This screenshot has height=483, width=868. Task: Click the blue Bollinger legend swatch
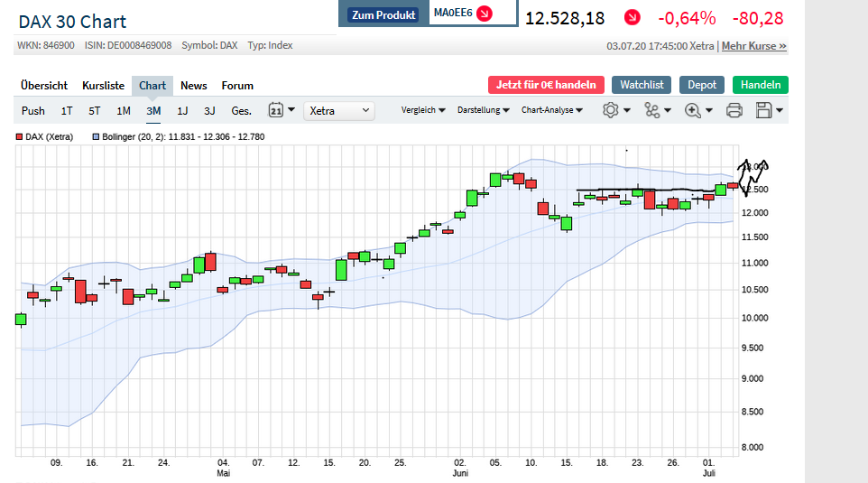click(96, 137)
